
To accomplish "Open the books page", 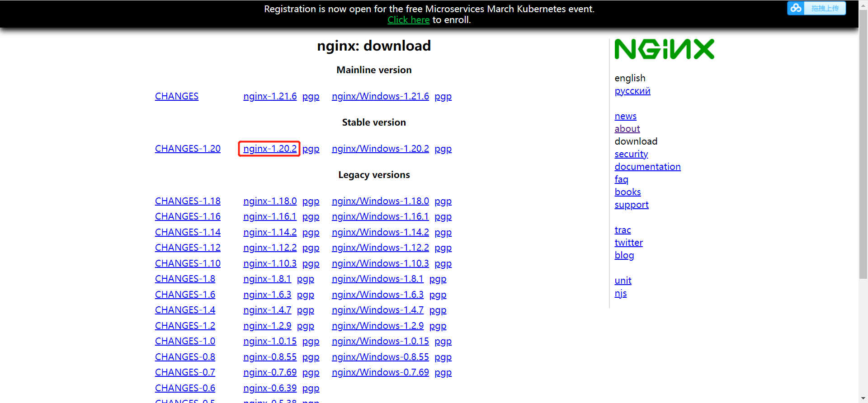I will point(627,192).
